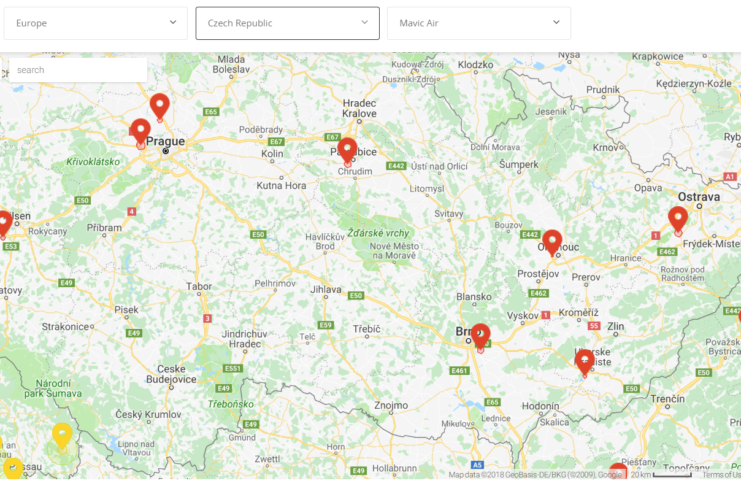Screen dimensions: 741x486
Task: Click the red marker at Uherské Hradiště
Action: tap(585, 360)
